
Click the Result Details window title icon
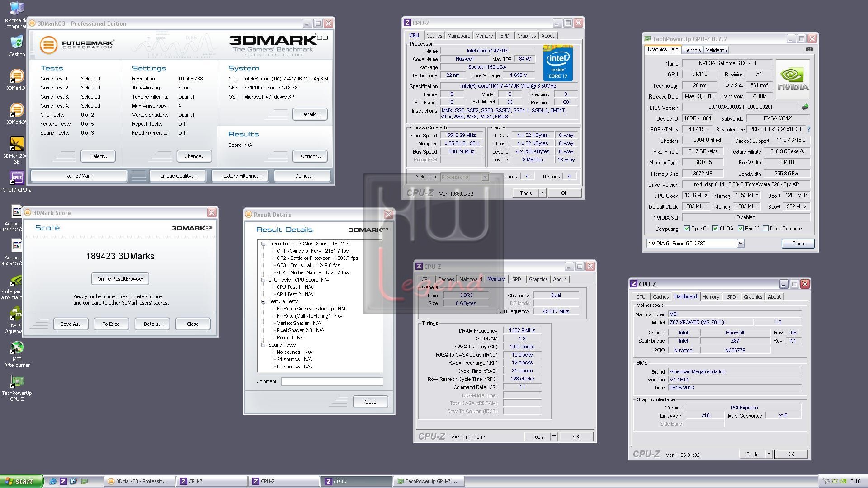pos(248,214)
